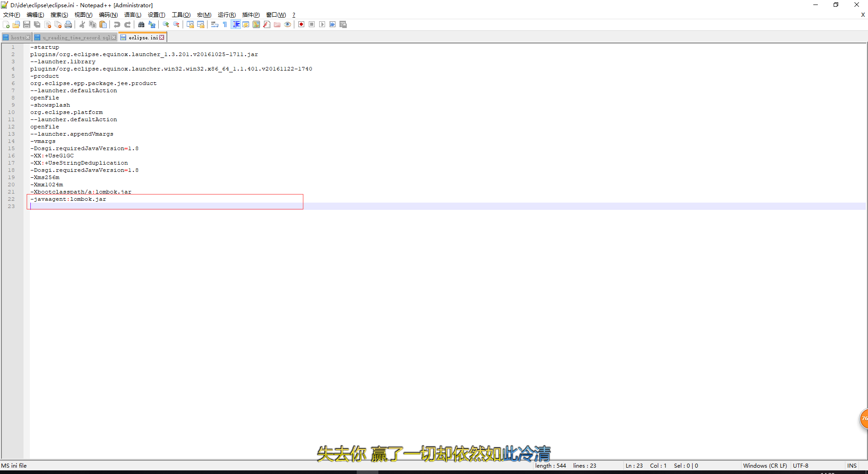Image resolution: width=868 pixels, height=474 pixels.
Task: Click the -Xbootclasspath/a:lombok.jar line
Action: coord(81,192)
